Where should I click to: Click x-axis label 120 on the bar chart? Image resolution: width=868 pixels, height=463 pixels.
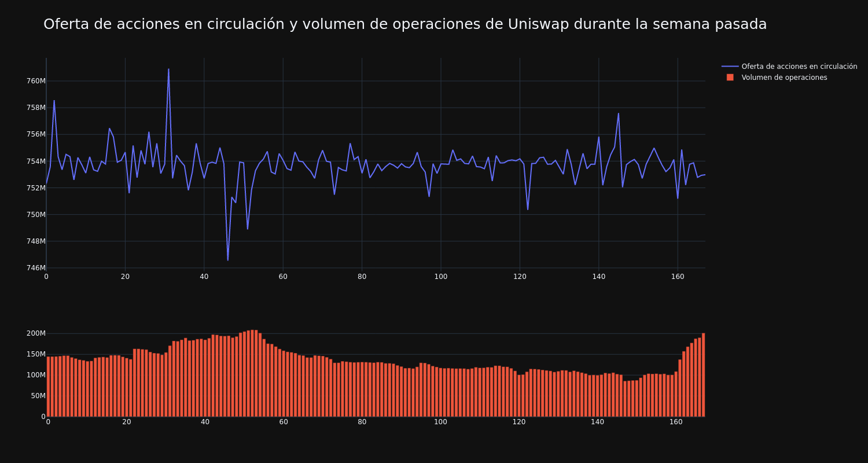pyautogui.click(x=519, y=422)
